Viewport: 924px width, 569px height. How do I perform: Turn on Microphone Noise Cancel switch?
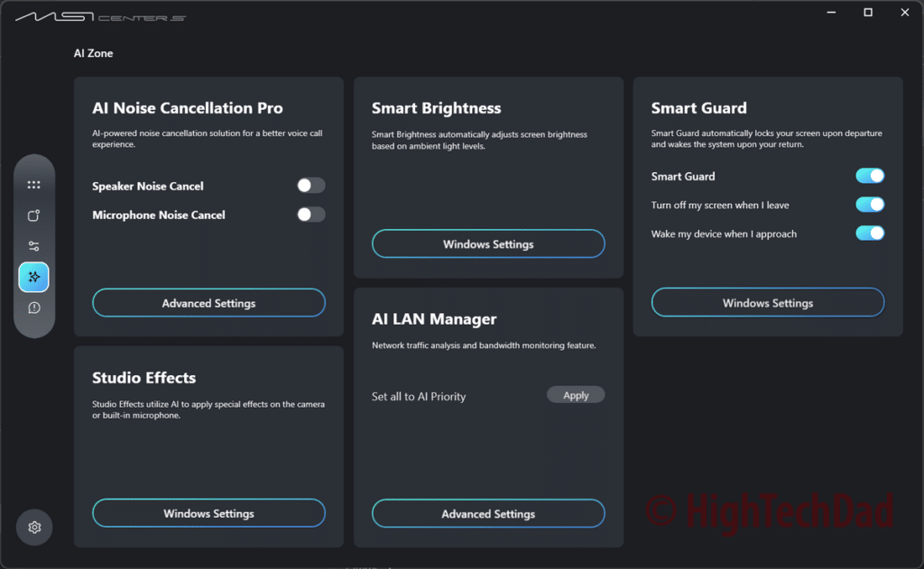[310, 215]
